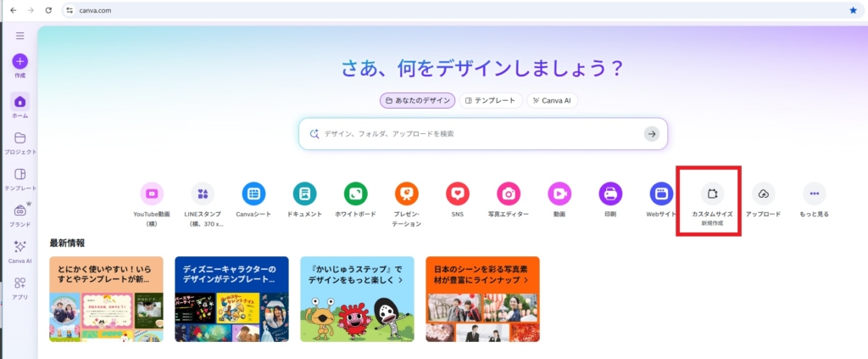Open アプリ in the left sidebar
This screenshot has height=359, width=868.
coord(20,288)
